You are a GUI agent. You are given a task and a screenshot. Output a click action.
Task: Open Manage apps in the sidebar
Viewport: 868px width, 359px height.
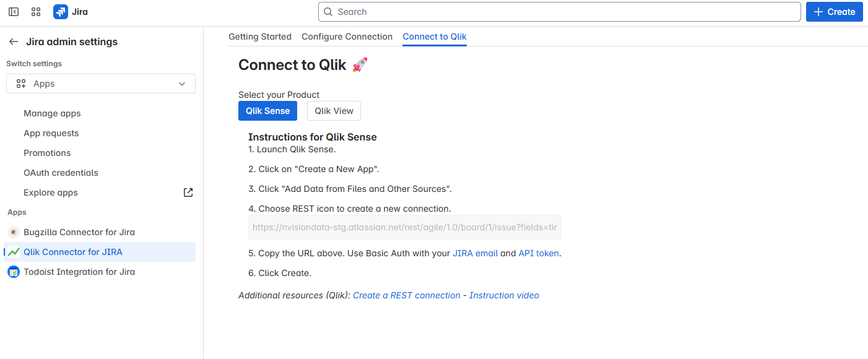pos(52,113)
